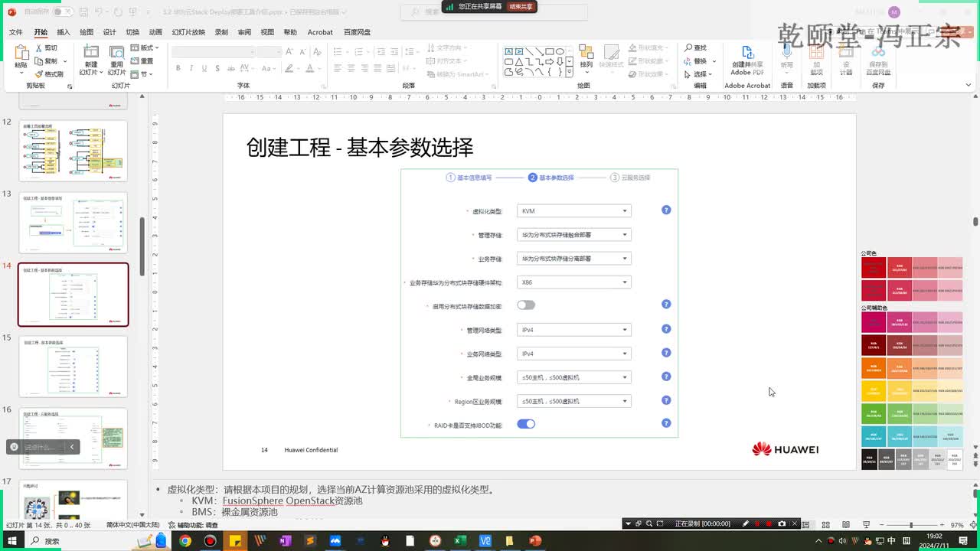Open OneNote from the taskbar
Viewport: 980px width, 551px height.
click(x=285, y=541)
